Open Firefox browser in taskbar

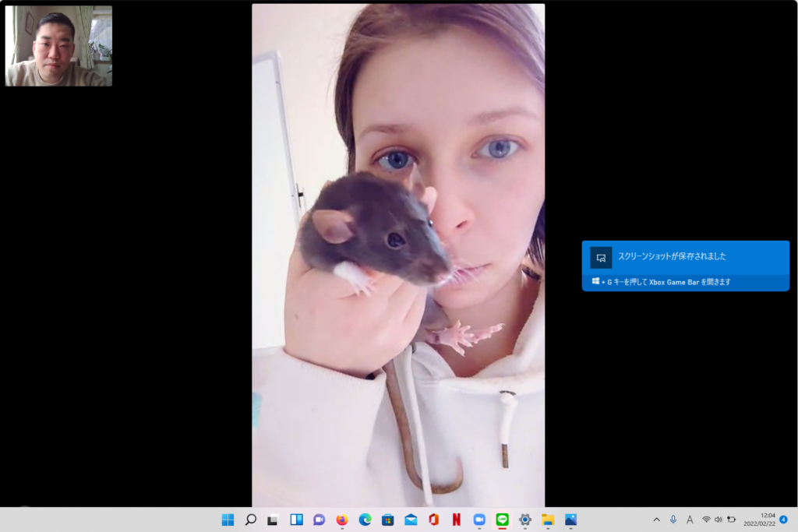click(x=341, y=520)
